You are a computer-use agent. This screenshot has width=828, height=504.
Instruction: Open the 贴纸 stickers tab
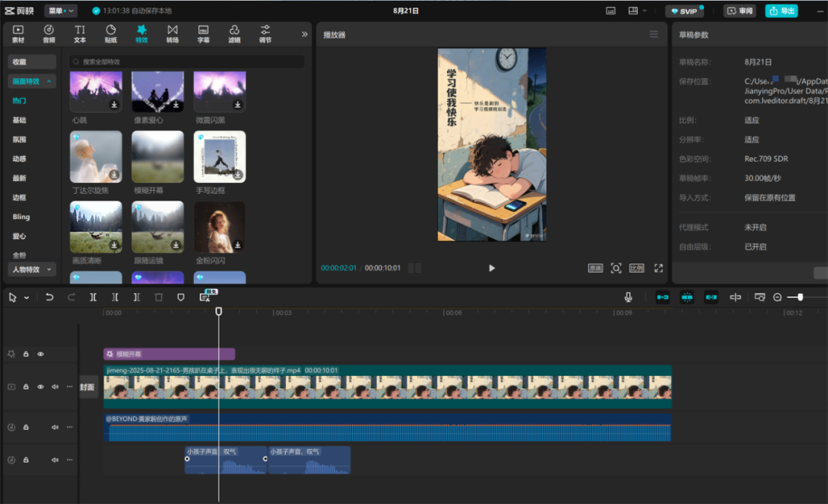[111, 34]
